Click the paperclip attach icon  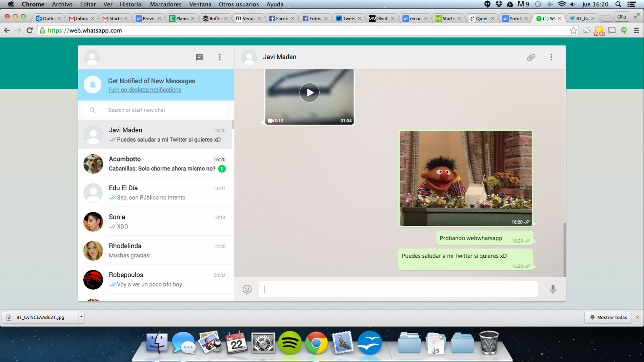[x=531, y=57]
